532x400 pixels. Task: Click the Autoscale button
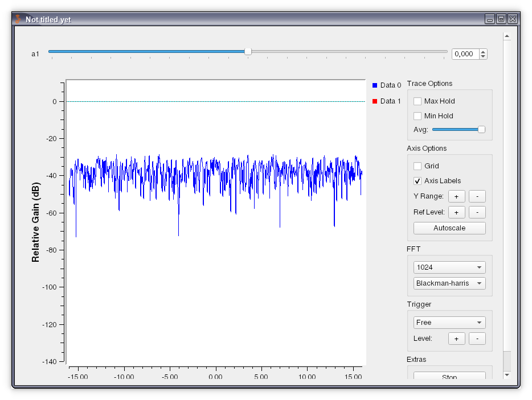pos(449,228)
